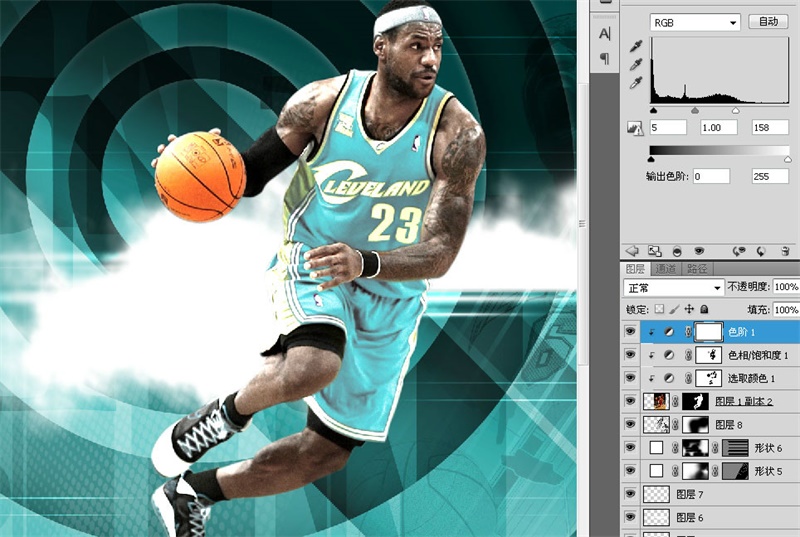Toggle visibility of 图层 8 layer
Image resolution: width=800 pixels, height=537 pixels.
[630, 424]
